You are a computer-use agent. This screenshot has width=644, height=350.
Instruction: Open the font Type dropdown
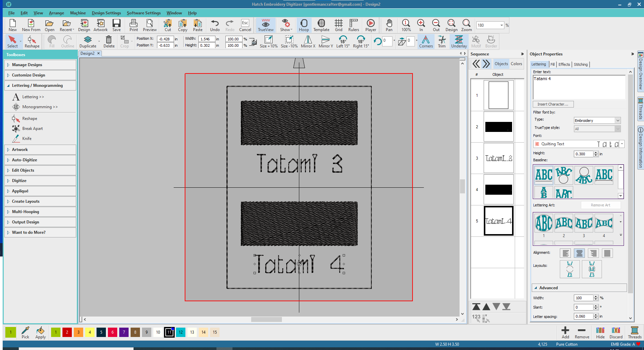tap(618, 121)
